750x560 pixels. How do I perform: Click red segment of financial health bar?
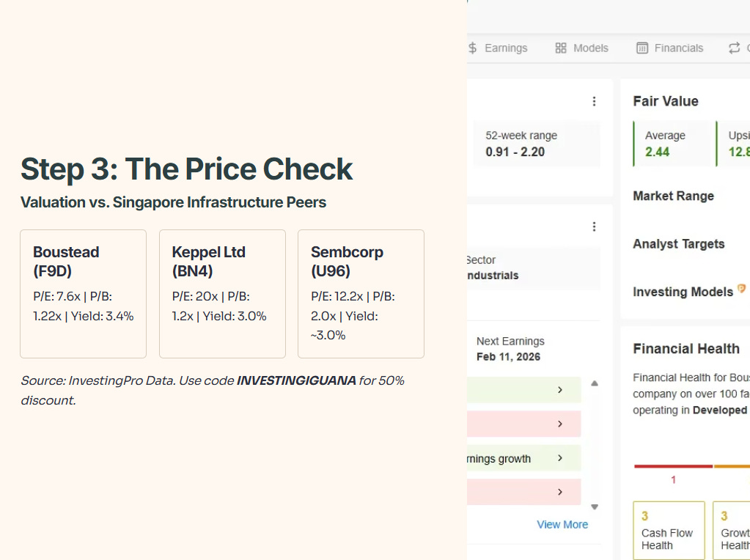tap(673, 465)
